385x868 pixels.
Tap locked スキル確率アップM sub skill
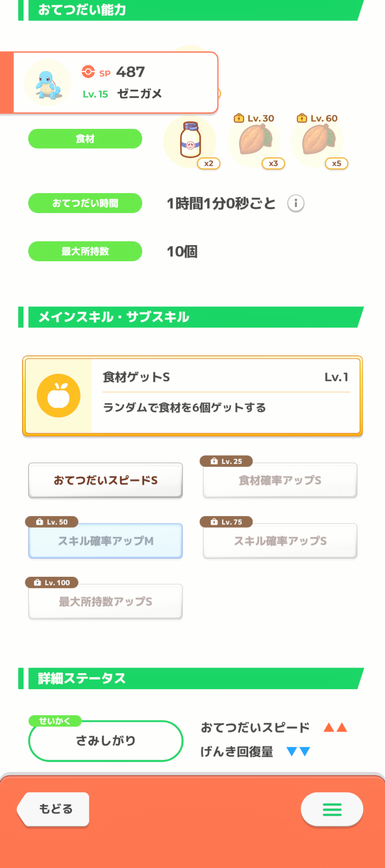[105, 541]
